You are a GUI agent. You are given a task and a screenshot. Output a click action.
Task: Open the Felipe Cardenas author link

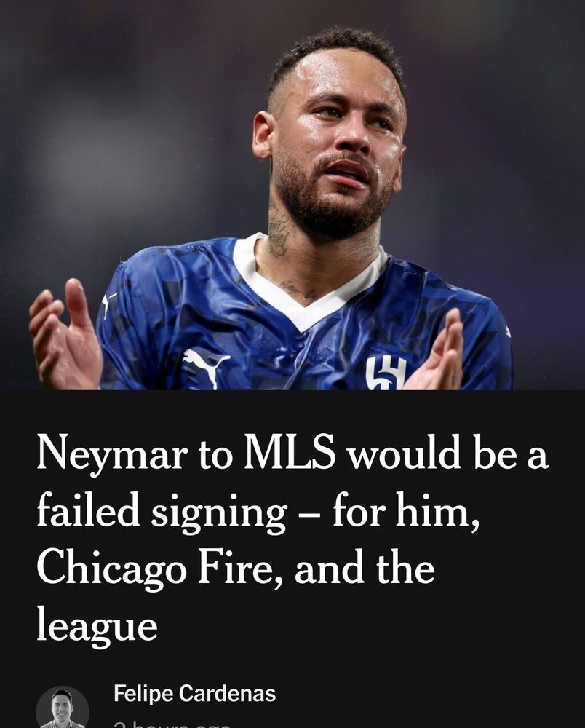click(194, 694)
